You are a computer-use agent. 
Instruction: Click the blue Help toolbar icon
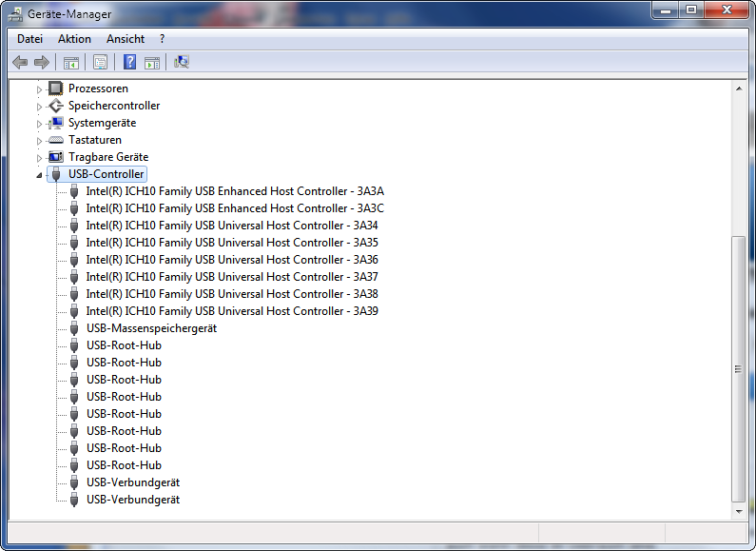click(129, 62)
